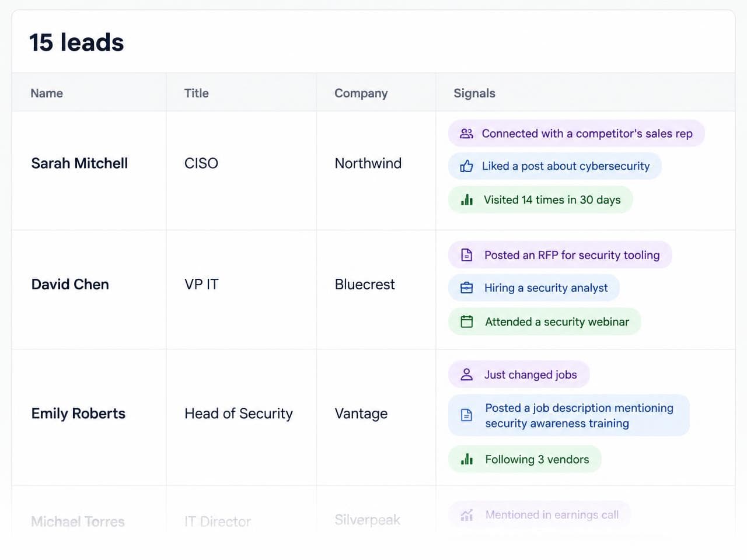The width and height of the screenshot is (747, 560).
Task: Click the CISO title cell
Action: [201, 163]
